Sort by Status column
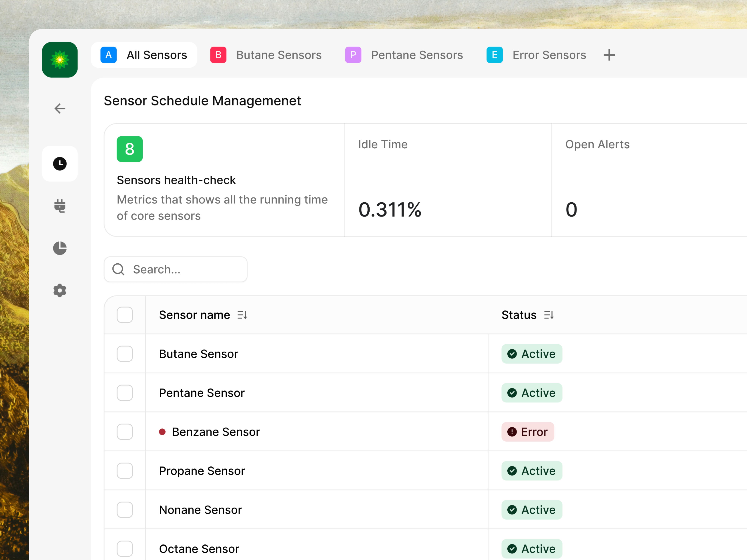 pos(549,315)
